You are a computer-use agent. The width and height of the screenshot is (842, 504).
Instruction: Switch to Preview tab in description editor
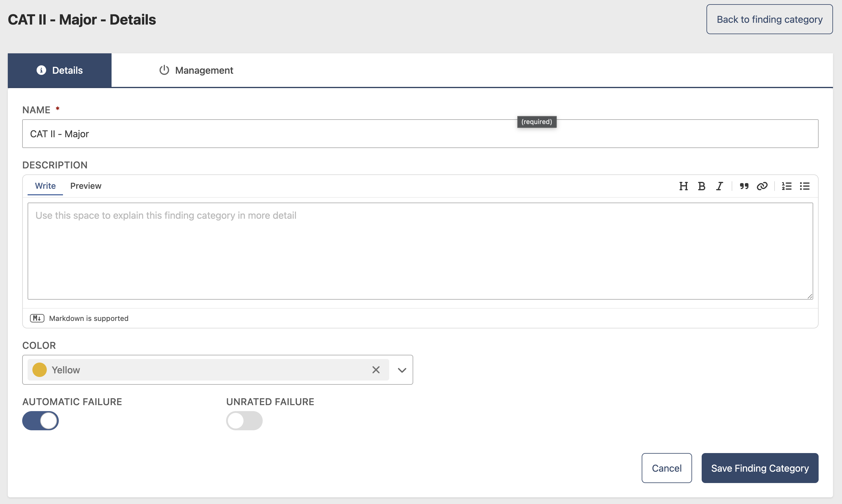[x=86, y=186]
